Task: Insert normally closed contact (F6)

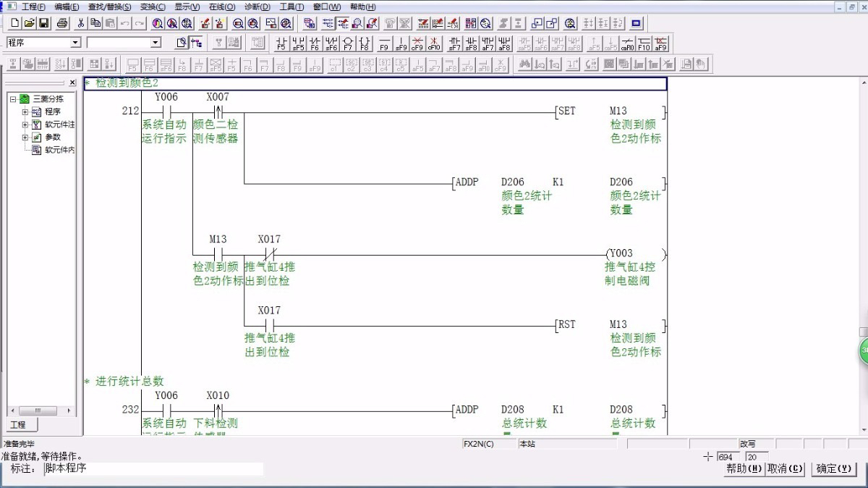Action: (315, 43)
